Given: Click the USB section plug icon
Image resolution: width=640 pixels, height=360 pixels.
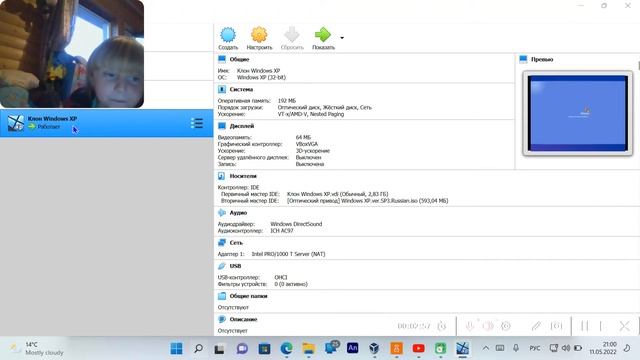Looking at the screenshot, I should [x=222, y=266].
